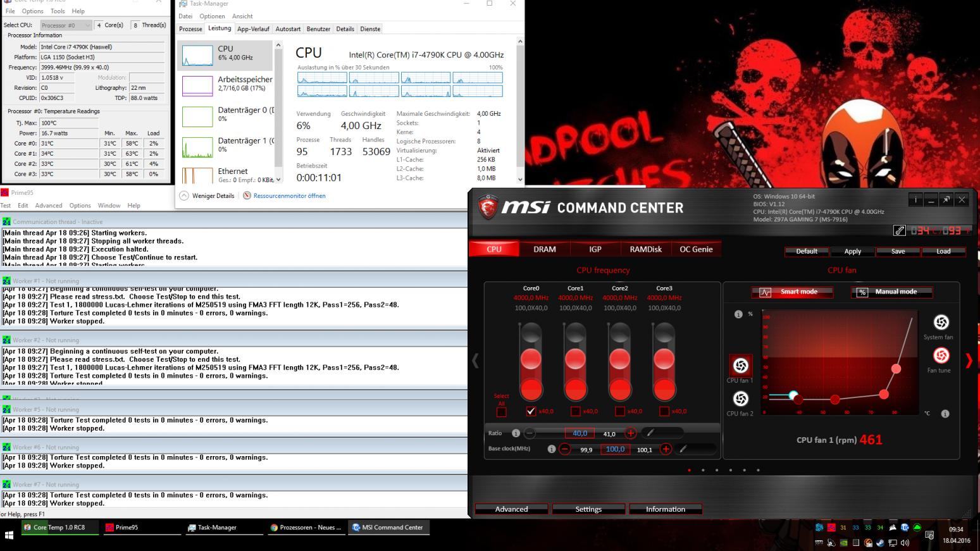The width and height of the screenshot is (980, 551).
Task: Open the Advanced menu in Prime95
Action: (x=49, y=206)
